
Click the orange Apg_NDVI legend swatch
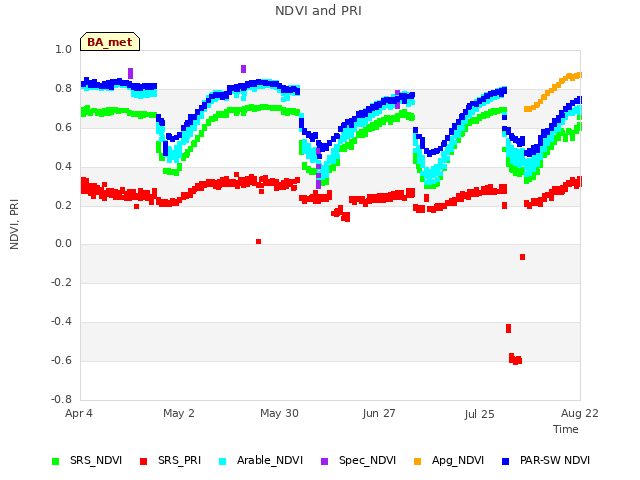click(x=417, y=461)
